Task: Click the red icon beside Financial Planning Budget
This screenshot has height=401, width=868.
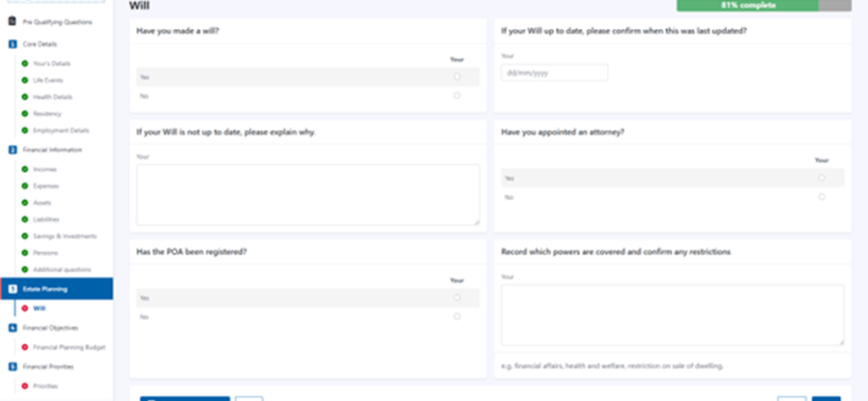Action: pyautogui.click(x=25, y=348)
